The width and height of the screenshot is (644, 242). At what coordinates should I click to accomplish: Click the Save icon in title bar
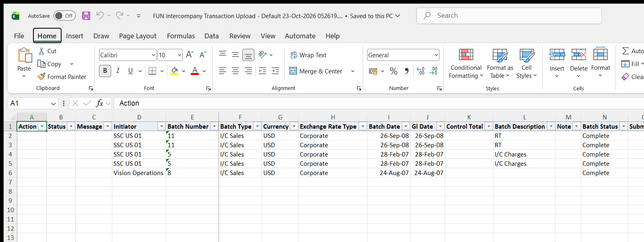pos(86,16)
